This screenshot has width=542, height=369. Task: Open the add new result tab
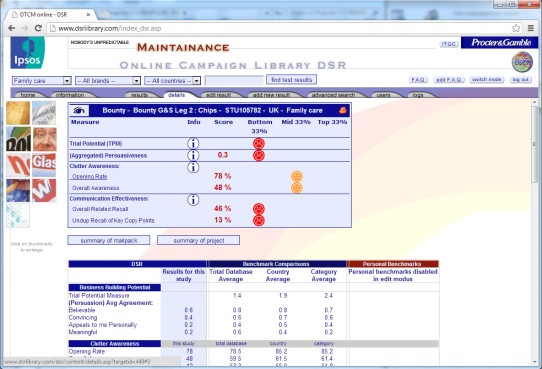[271, 95]
